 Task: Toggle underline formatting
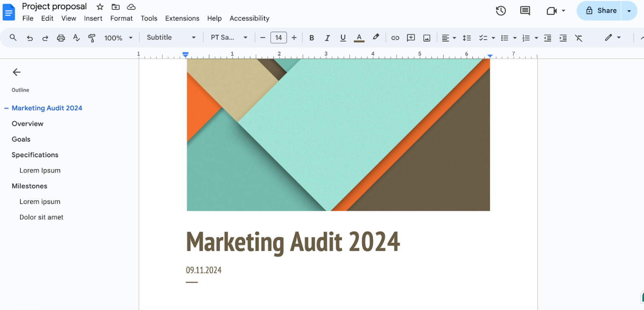(343, 37)
